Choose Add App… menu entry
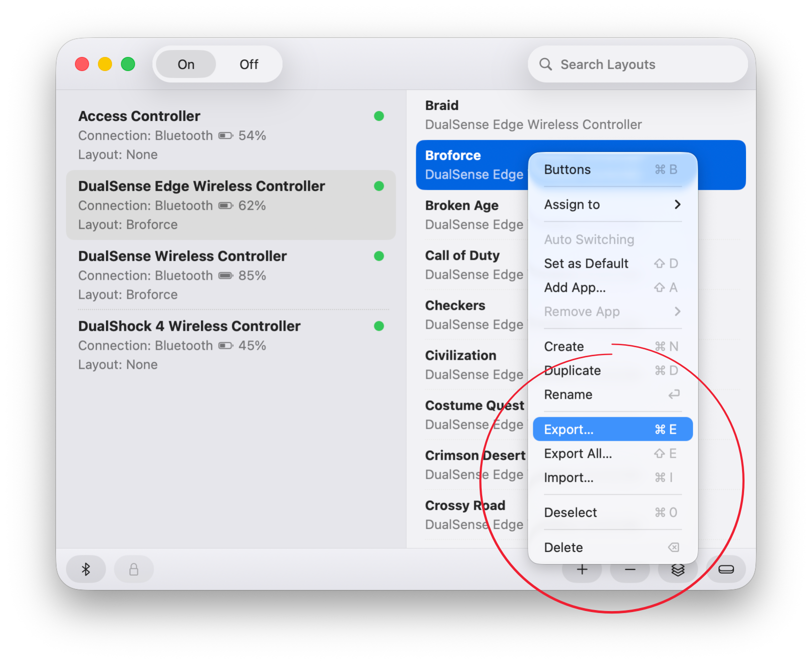Screen dimensions: 812x664 (x=613, y=287)
